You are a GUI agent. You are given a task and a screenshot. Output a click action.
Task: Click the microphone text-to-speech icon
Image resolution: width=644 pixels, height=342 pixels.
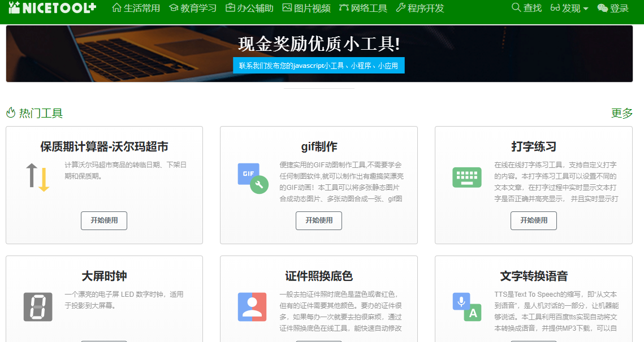click(x=467, y=307)
